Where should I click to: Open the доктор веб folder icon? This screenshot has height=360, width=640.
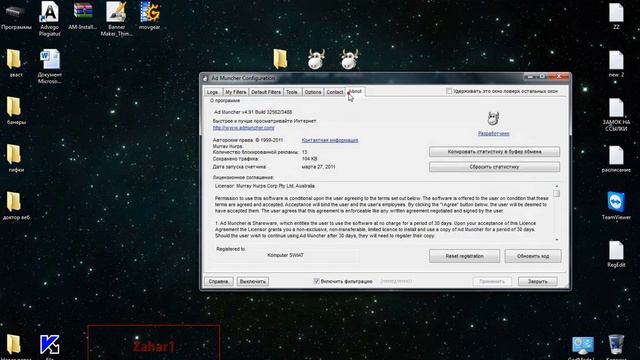pyautogui.click(x=16, y=206)
